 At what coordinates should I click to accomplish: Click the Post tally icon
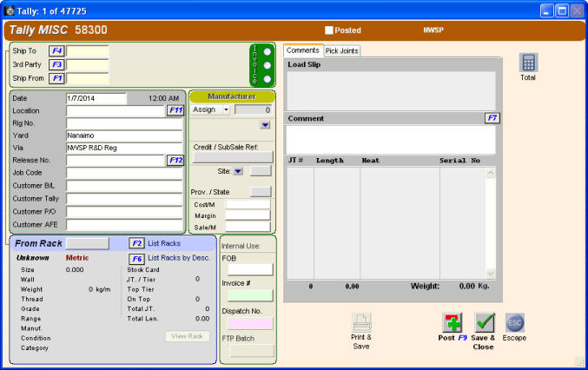coord(453,322)
